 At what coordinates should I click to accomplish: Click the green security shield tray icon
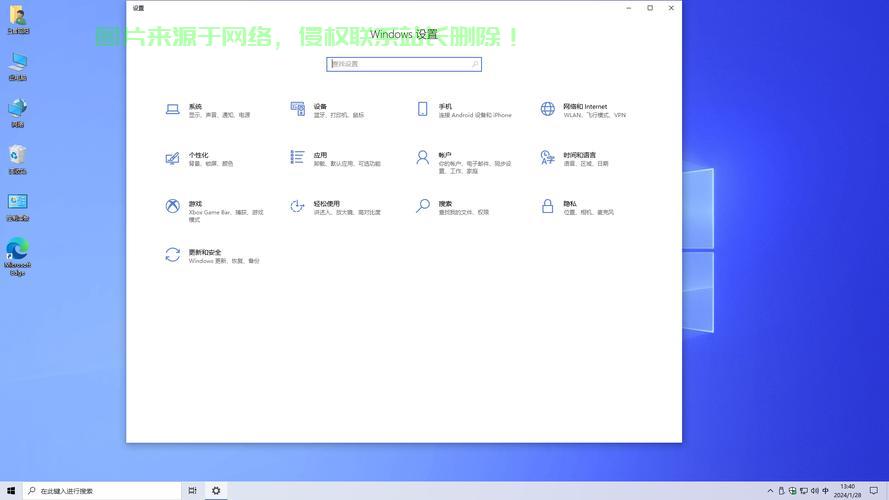[x=792, y=491]
